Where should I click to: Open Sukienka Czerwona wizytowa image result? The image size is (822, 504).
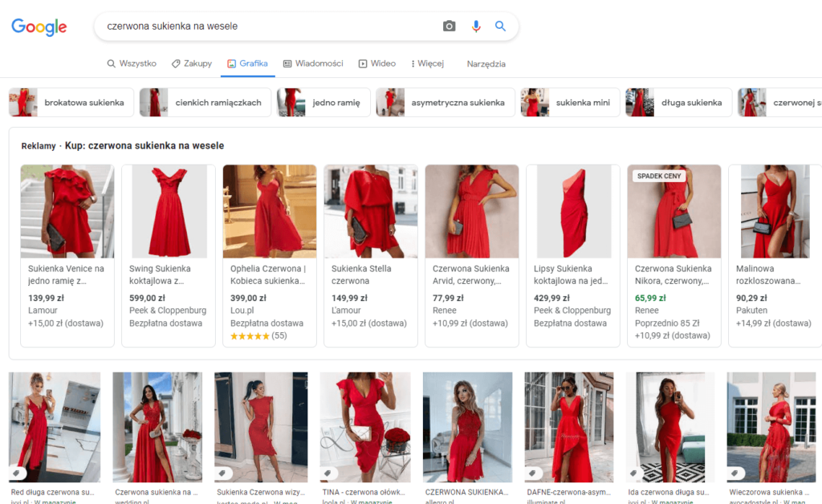coord(261,427)
